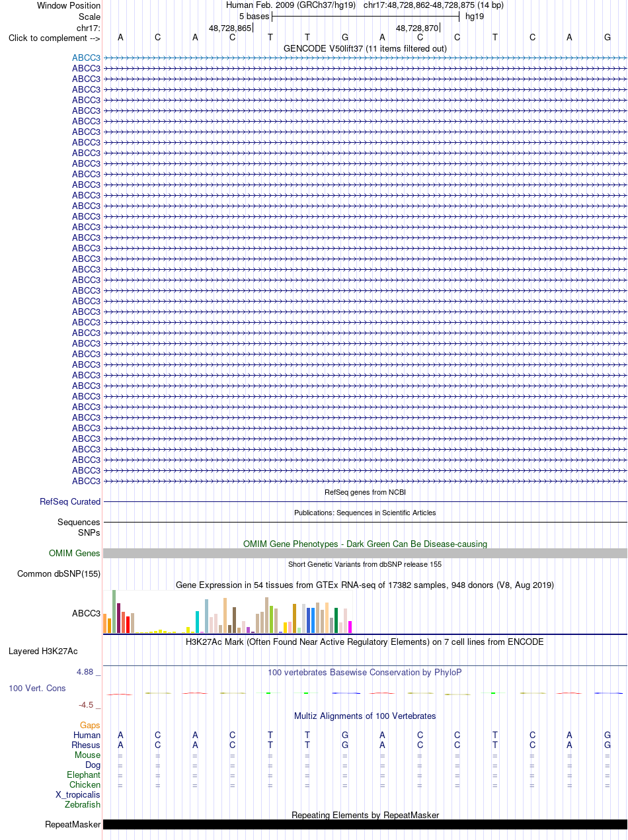This screenshot has width=628, height=840.
Task: Click the Common dbSNP(155) track label
Action: coord(59,573)
